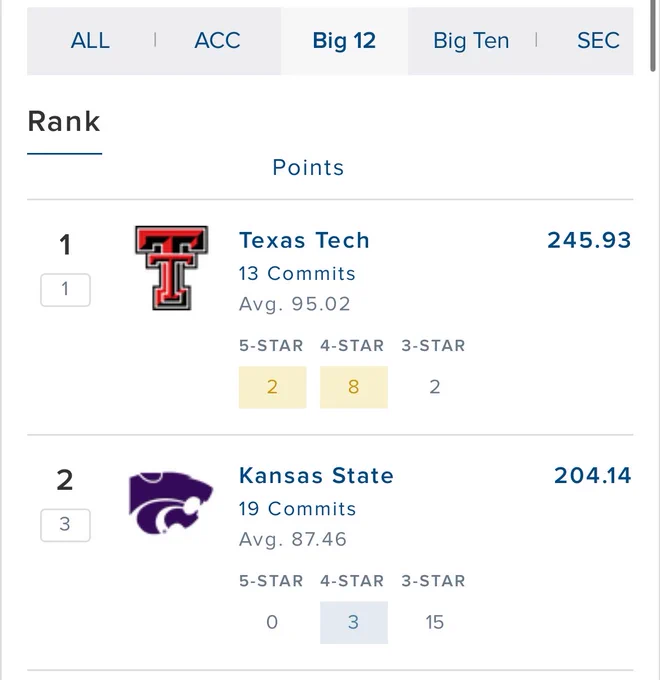Click the page vertical scrollbar
This screenshot has height=680, width=660.
click(653, 36)
